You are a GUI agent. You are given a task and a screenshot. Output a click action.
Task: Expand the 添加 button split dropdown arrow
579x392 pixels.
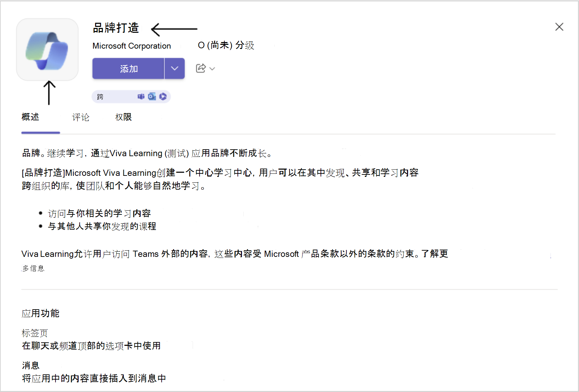coord(174,68)
